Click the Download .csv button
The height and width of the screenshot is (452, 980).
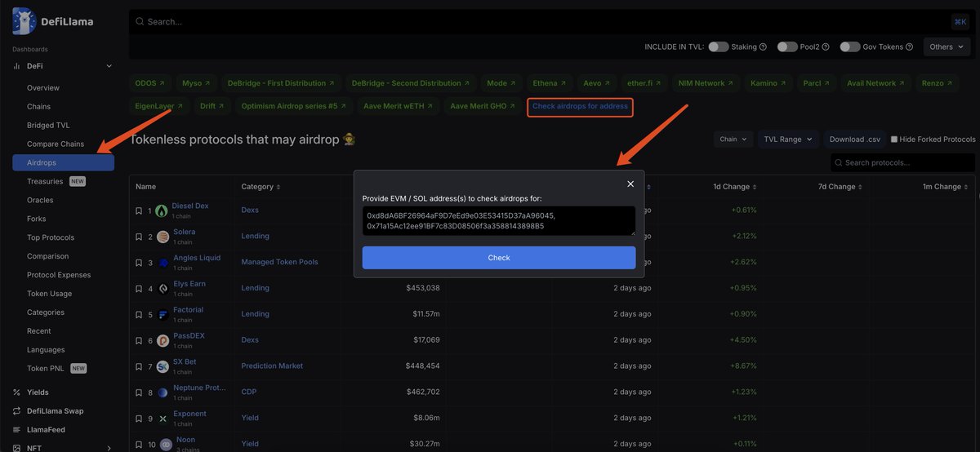tap(855, 140)
